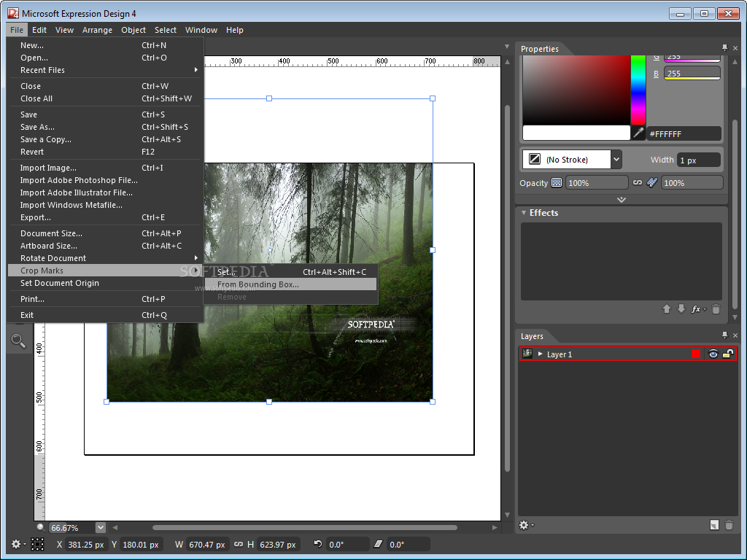Open the Arrange menu
Viewport: 747px width, 560px height.
click(97, 30)
